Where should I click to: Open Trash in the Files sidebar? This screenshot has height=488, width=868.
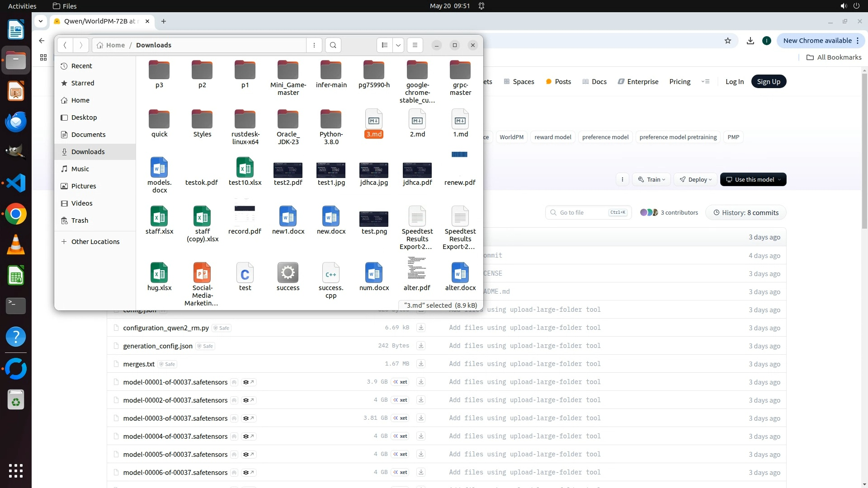pyautogui.click(x=80, y=221)
